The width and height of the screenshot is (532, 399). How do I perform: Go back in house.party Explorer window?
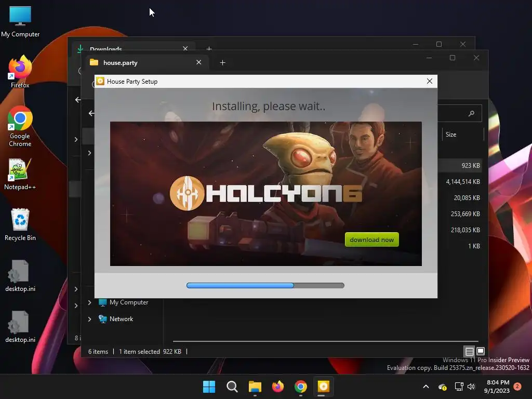point(91,113)
